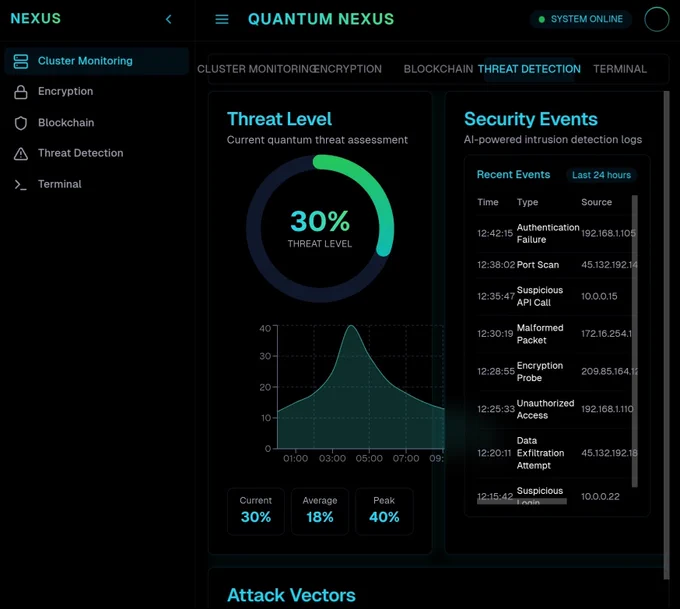Click the Attack Vectors heading
Screen dimensions: 680x609
[291, 596]
